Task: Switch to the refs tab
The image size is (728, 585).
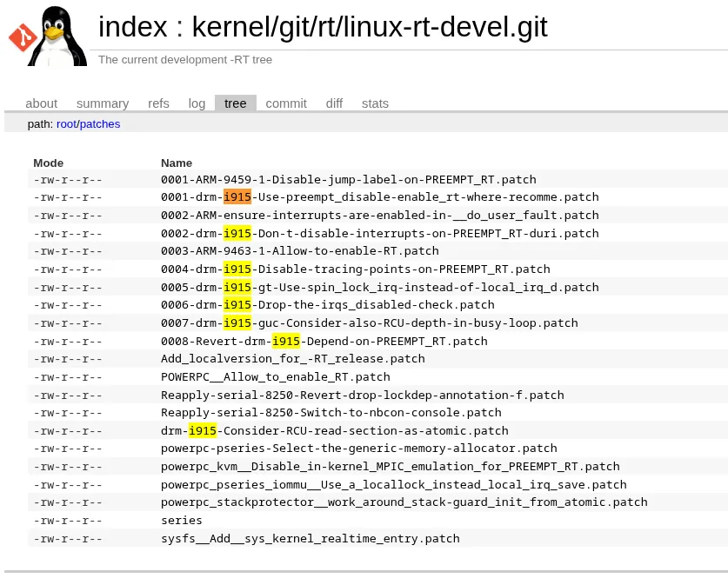Action: click(x=158, y=103)
